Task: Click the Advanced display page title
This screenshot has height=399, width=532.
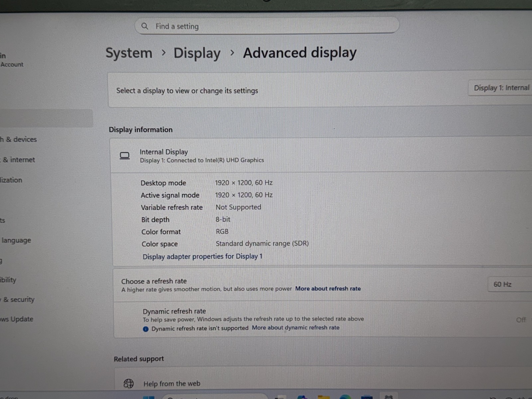Action: tap(300, 53)
